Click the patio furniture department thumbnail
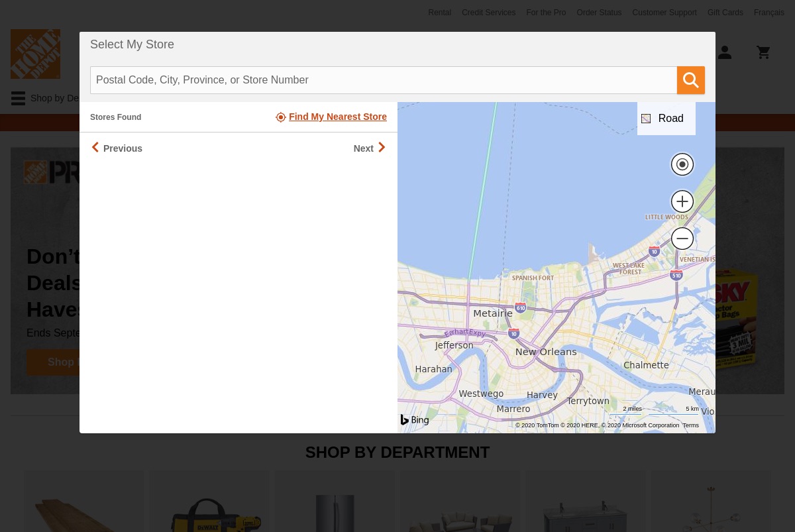 pyautogui.click(x=460, y=502)
